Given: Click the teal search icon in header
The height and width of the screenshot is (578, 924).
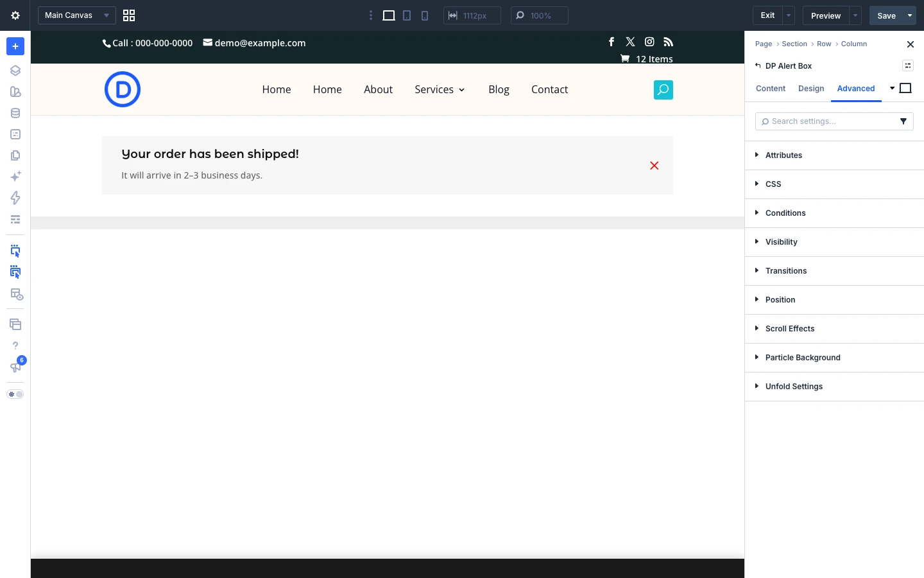Looking at the screenshot, I should [663, 90].
